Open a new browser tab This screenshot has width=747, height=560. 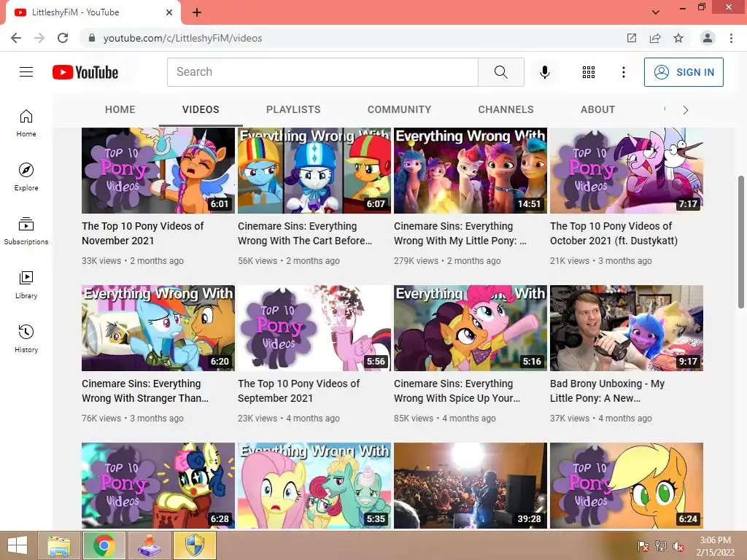coord(197,12)
